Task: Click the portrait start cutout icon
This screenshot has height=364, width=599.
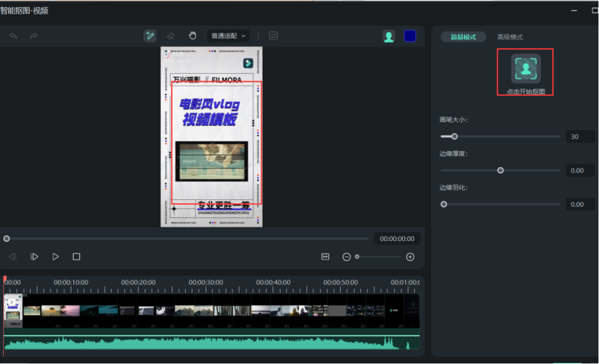Action: tap(525, 68)
